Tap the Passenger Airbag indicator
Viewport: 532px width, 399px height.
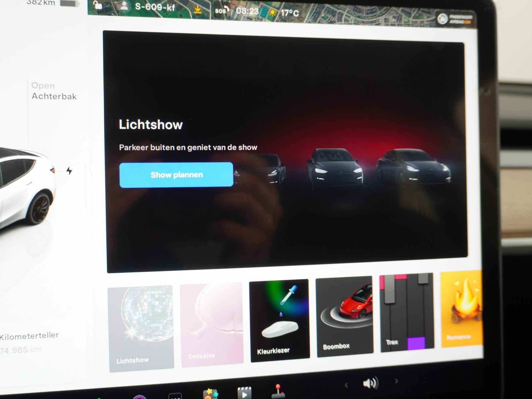[x=455, y=19]
